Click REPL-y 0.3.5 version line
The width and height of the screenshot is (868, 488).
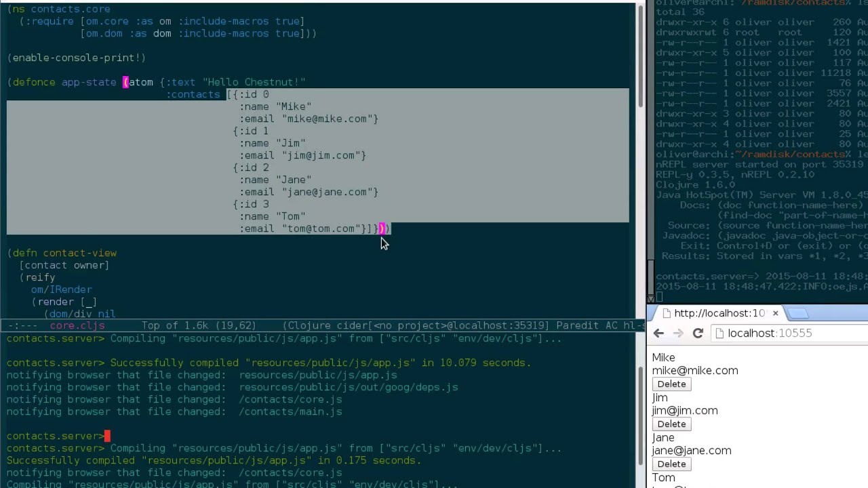pyautogui.click(x=735, y=175)
